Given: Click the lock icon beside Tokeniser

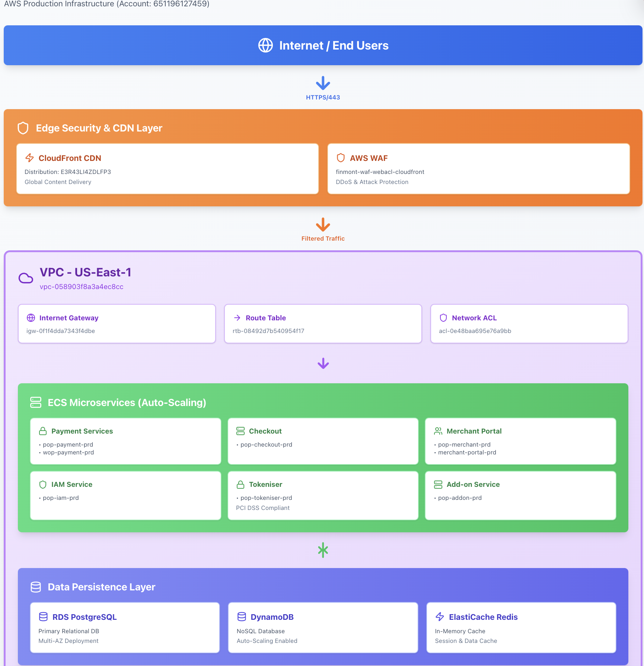Looking at the screenshot, I should pos(240,484).
